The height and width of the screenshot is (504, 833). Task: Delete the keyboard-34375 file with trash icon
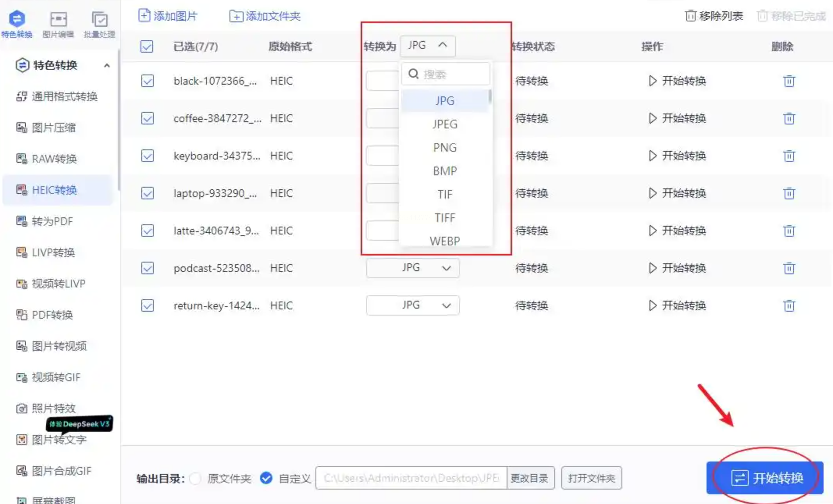[789, 156]
